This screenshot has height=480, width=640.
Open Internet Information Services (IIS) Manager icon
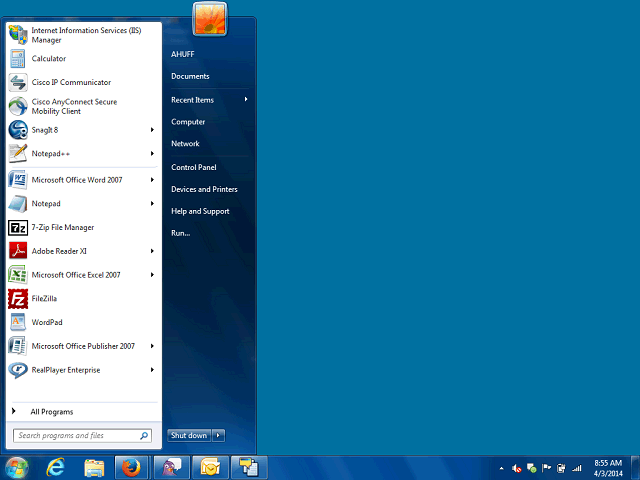coord(18,35)
